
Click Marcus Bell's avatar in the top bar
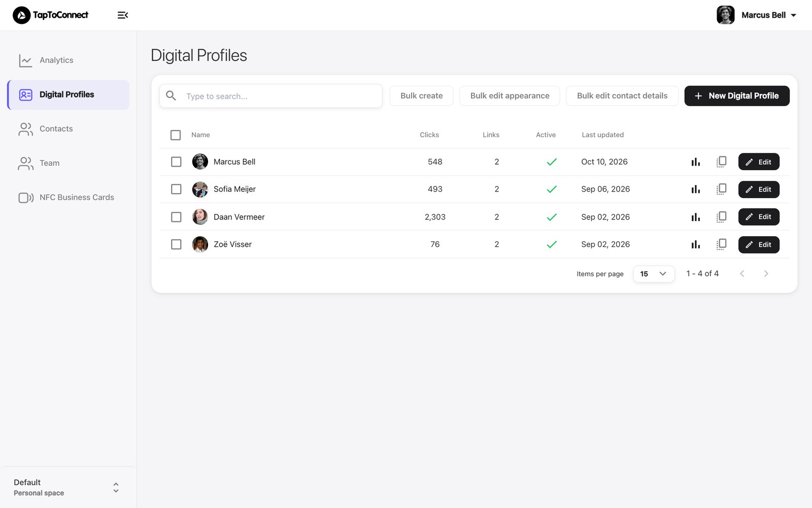[x=725, y=15]
